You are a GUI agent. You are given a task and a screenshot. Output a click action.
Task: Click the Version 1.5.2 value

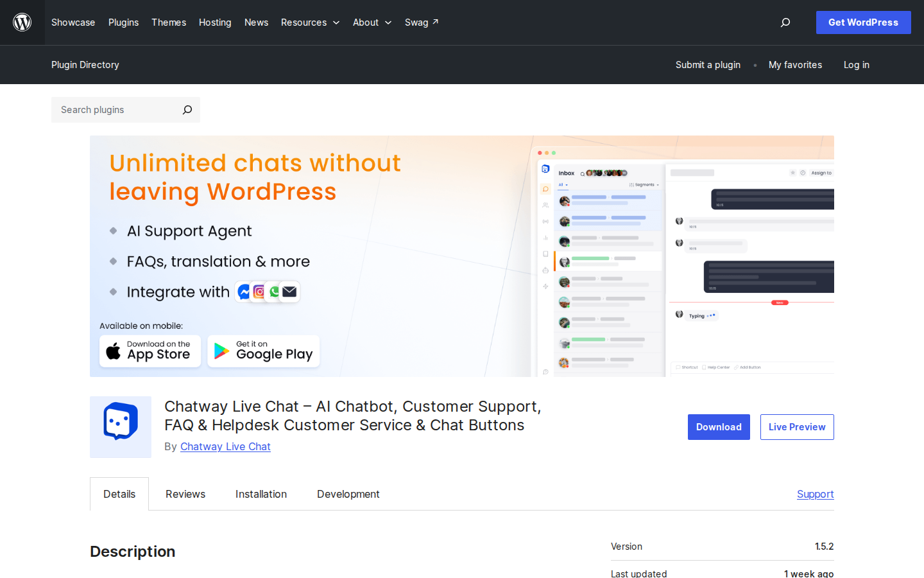point(824,547)
